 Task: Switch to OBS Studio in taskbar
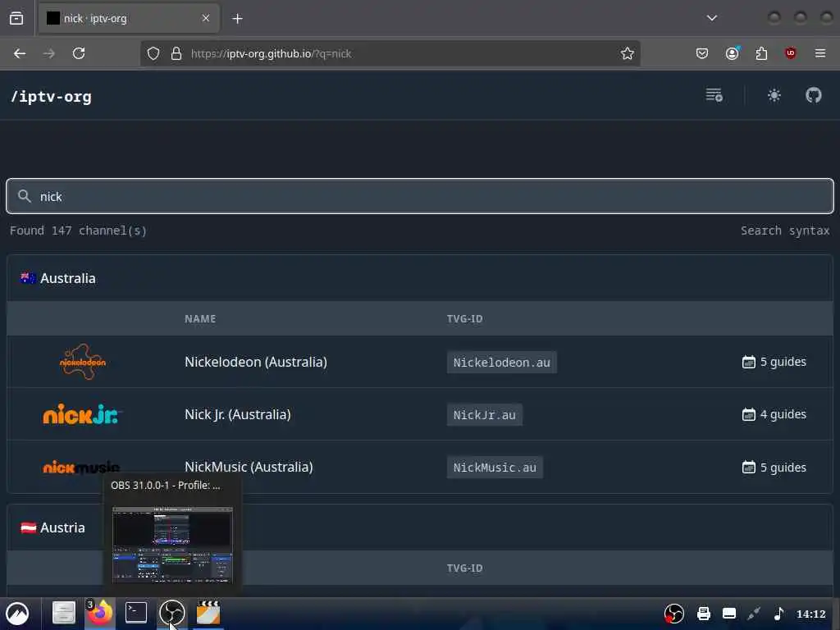coord(172,612)
